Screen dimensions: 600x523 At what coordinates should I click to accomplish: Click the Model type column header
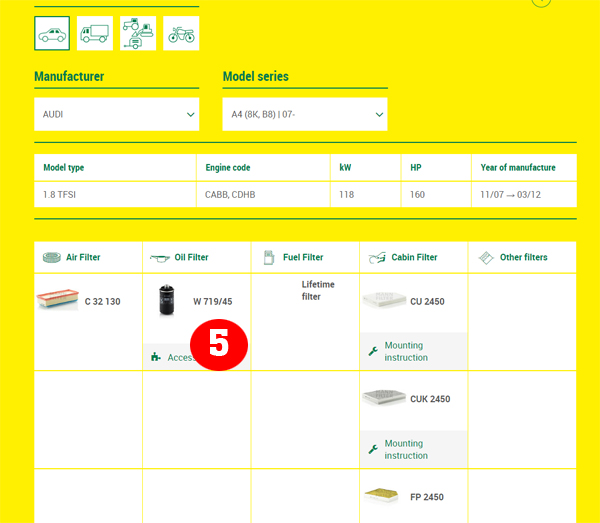(115, 168)
